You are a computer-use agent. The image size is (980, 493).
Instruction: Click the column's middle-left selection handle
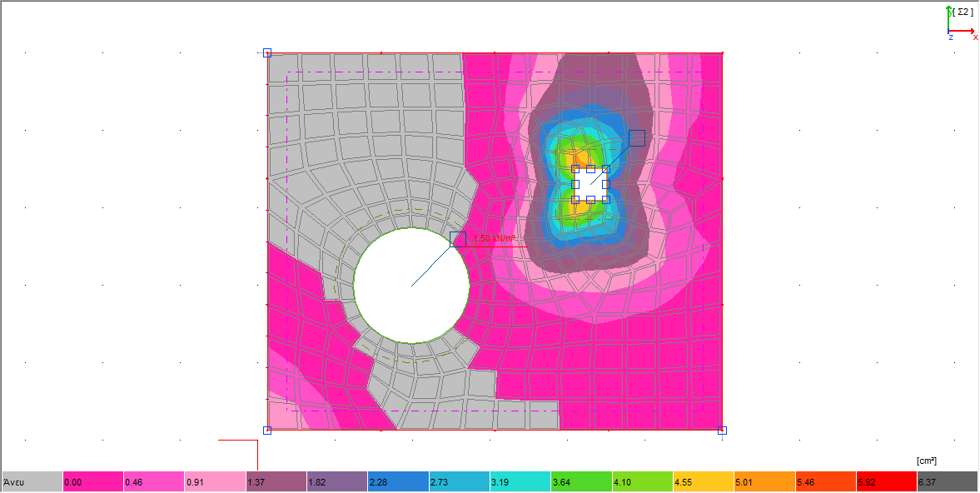click(575, 184)
